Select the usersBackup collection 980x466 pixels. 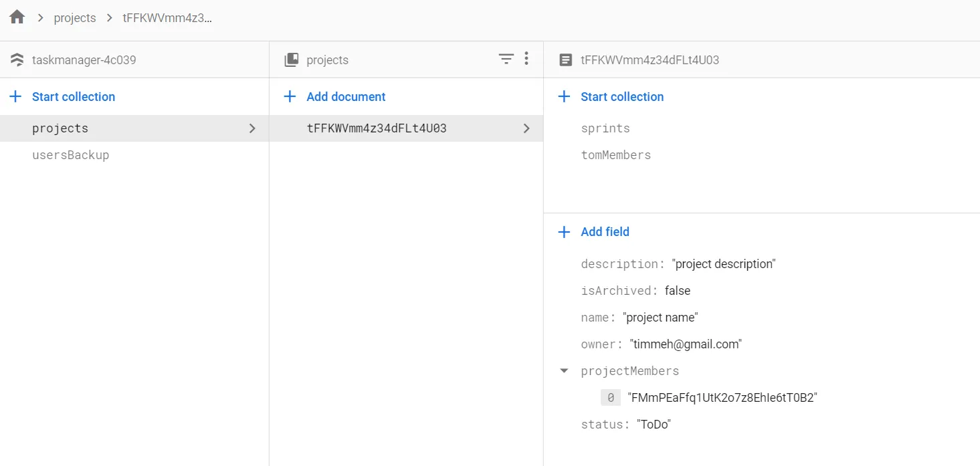pyautogui.click(x=70, y=155)
